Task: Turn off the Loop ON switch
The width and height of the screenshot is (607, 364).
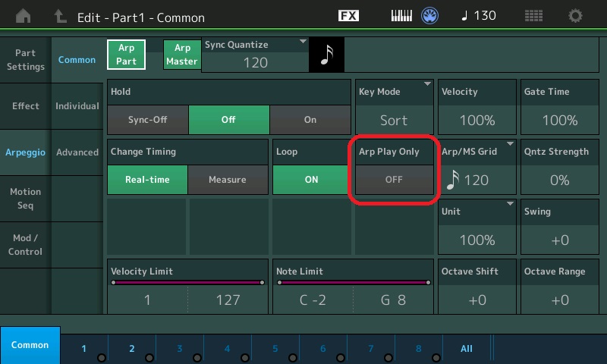Action: pyautogui.click(x=311, y=180)
